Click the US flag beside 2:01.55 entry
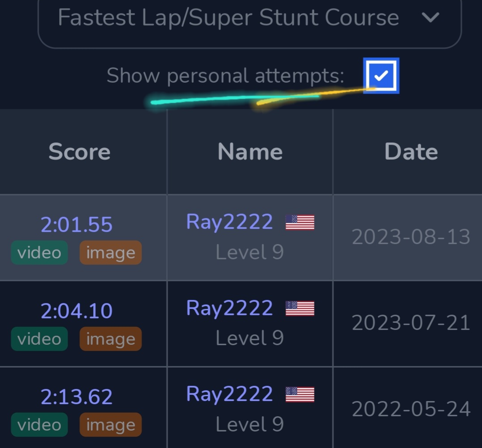This screenshot has width=482, height=448. [300, 222]
